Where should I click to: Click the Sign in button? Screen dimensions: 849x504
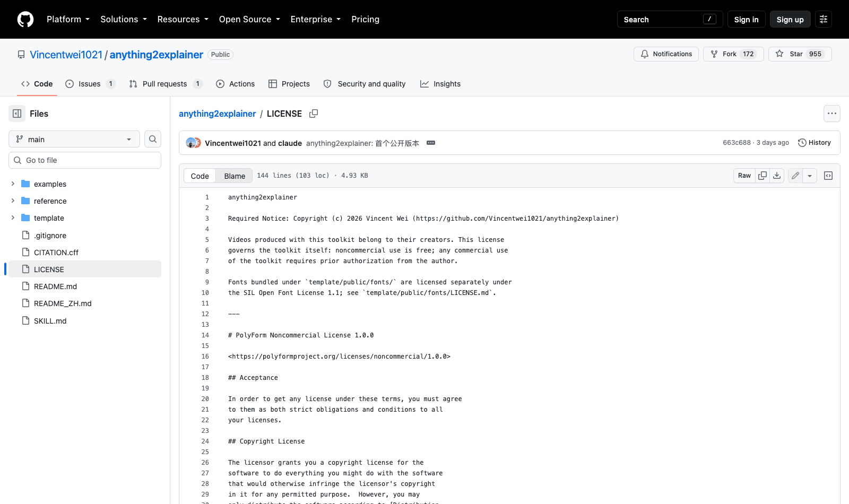[x=746, y=20]
